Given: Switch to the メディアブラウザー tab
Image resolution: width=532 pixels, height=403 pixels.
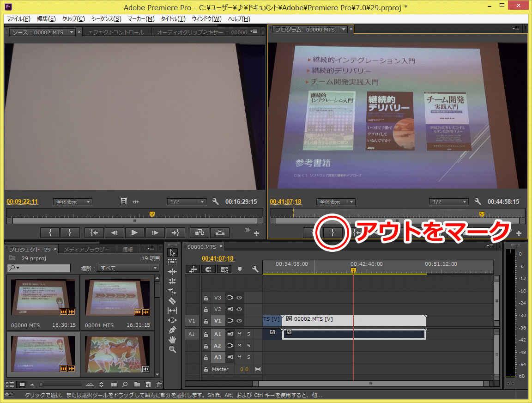Looking at the screenshot, I should pos(87,250).
